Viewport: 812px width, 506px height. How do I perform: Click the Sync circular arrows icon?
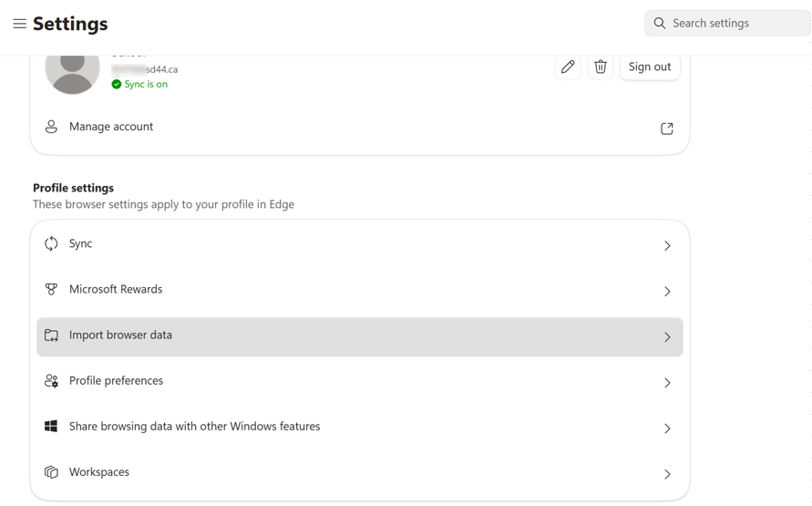[51, 244]
